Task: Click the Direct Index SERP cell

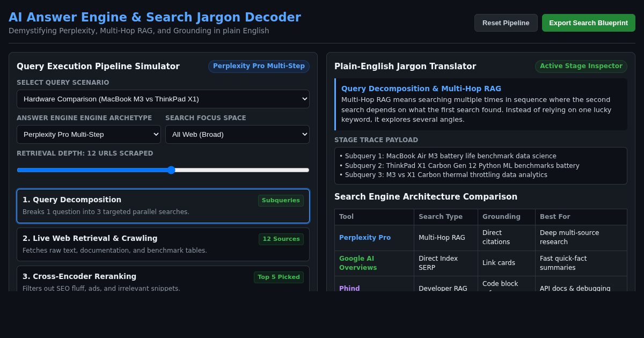Action: (x=446, y=263)
